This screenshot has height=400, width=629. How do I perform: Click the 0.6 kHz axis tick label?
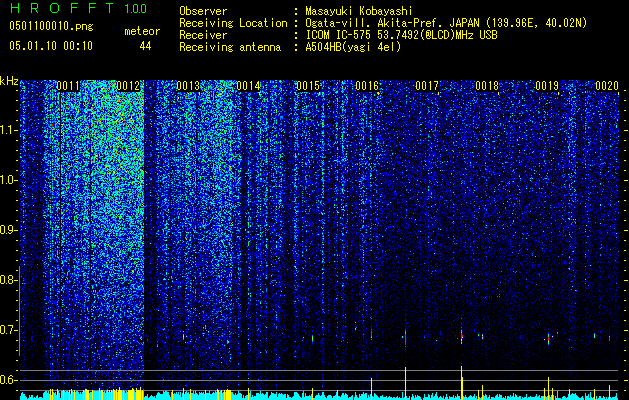tap(7, 380)
